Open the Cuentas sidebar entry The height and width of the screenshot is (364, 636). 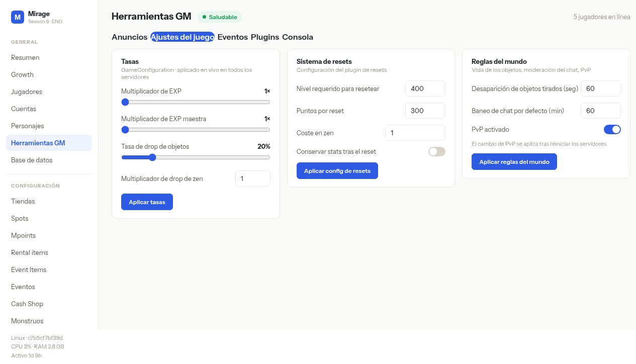49,109
